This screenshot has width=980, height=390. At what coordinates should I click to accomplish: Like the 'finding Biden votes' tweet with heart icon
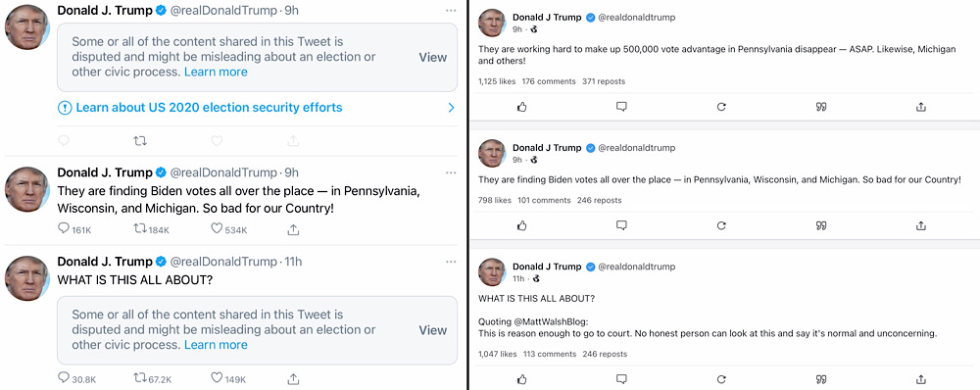point(217,229)
